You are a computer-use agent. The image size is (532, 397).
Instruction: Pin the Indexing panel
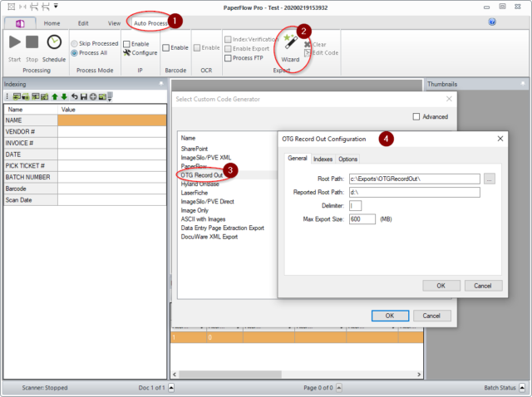pyautogui.click(x=161, y=84)
